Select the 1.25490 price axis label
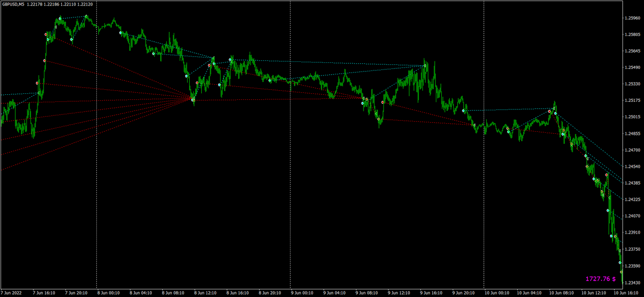 coord(633,68)
